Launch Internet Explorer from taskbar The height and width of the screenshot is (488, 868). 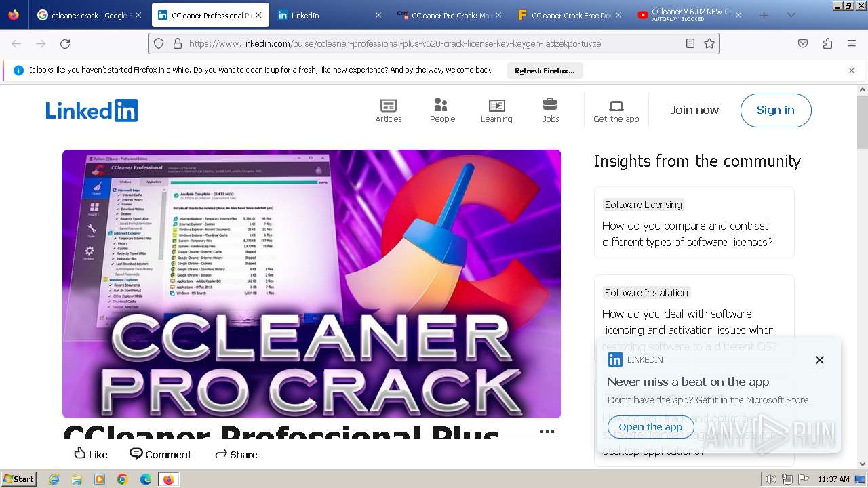pos(54,479)
